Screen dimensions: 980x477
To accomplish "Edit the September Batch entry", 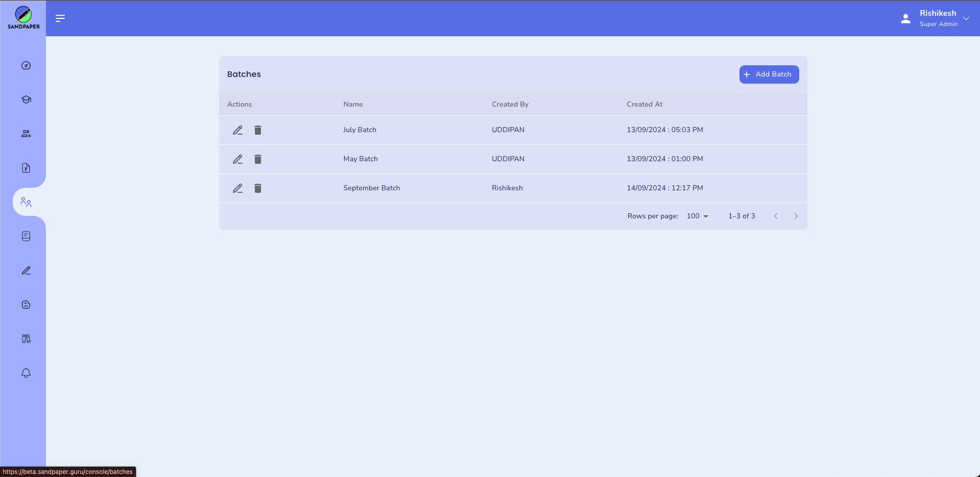I will (237, 188).
